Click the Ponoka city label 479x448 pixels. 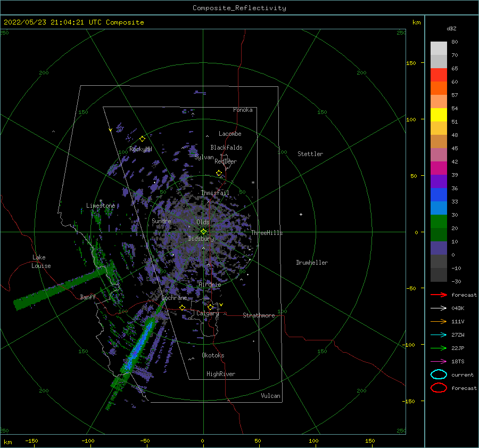pos(243,110)
